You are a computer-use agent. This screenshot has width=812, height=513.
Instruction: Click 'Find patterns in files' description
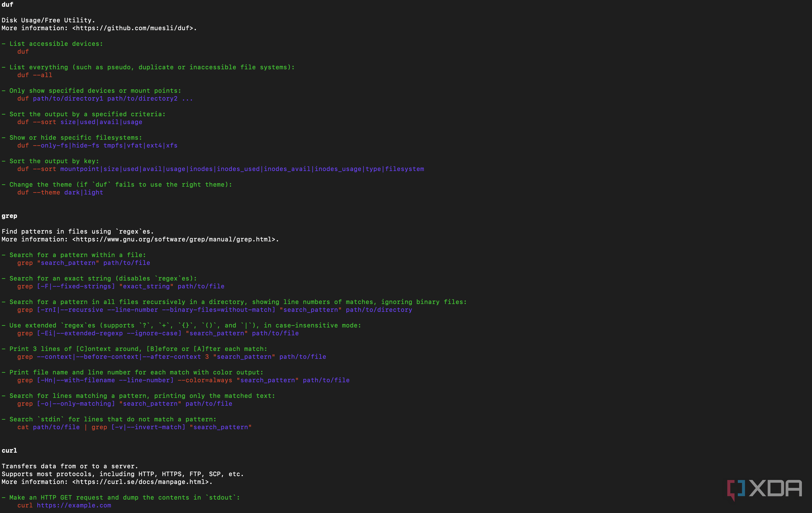coord(78,231)
